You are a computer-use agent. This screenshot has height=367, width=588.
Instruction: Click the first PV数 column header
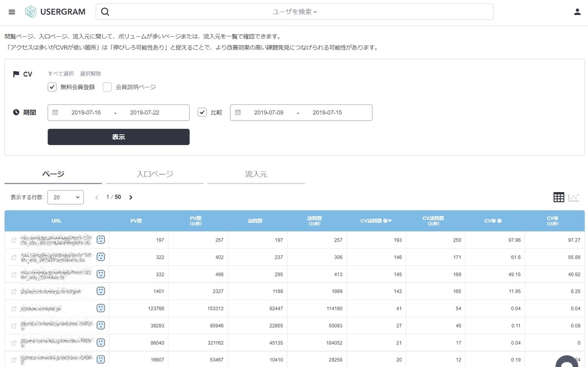pyautogui.click(x=136, y=221)
